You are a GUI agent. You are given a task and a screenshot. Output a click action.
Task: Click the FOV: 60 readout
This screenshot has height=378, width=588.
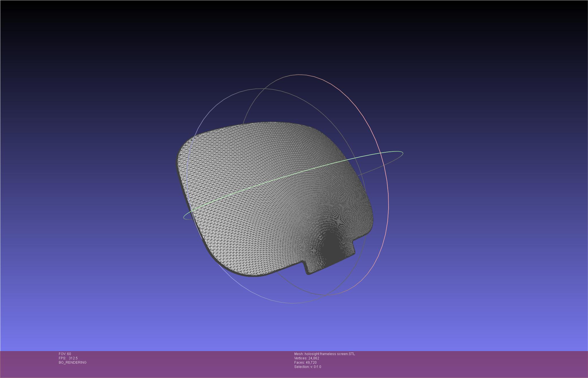pos(65,354)
